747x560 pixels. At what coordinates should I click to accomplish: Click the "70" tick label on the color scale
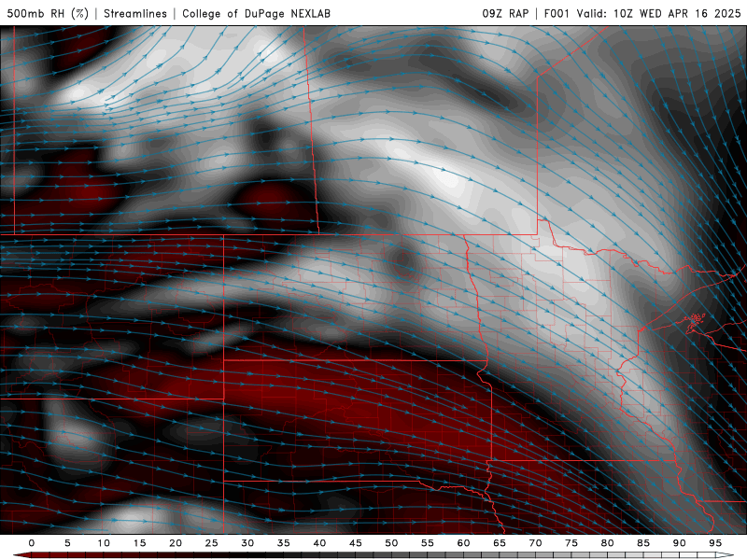(x=535, y=543)
